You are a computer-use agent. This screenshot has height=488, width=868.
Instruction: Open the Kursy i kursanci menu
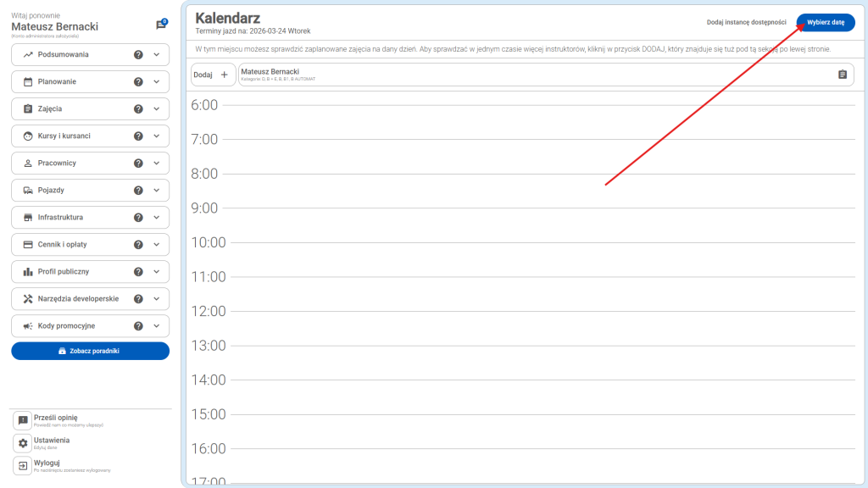64,136
